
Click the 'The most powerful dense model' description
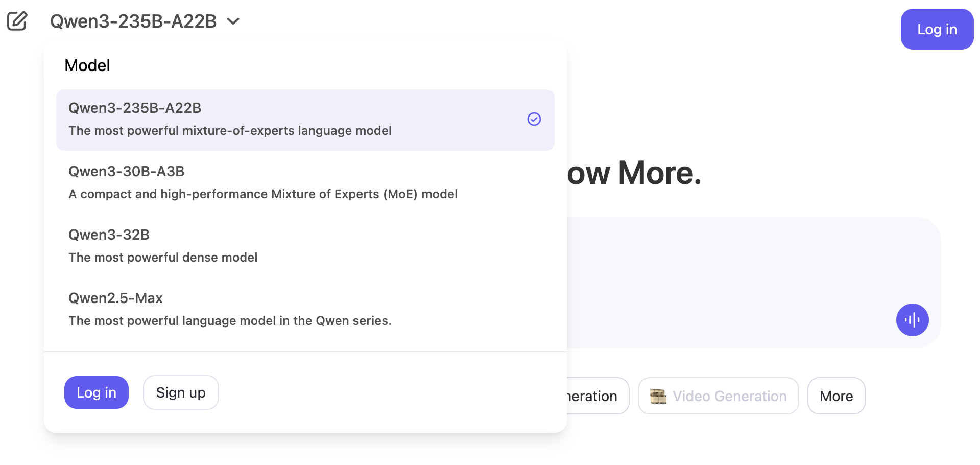[x=163, y=258]
